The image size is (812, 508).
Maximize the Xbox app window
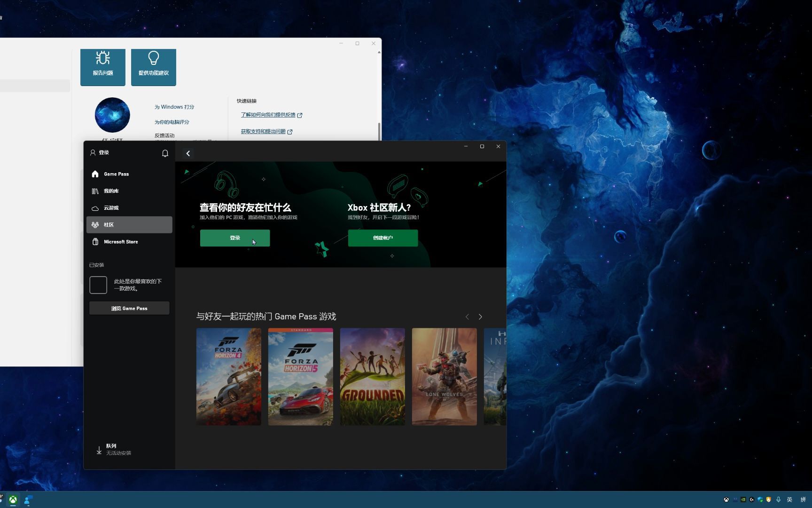coord(482,146)
